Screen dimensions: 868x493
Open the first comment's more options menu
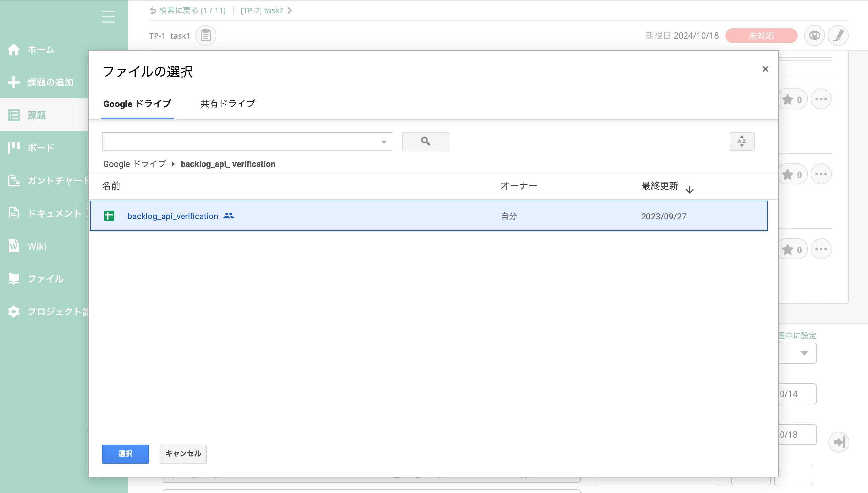point(821,99)
